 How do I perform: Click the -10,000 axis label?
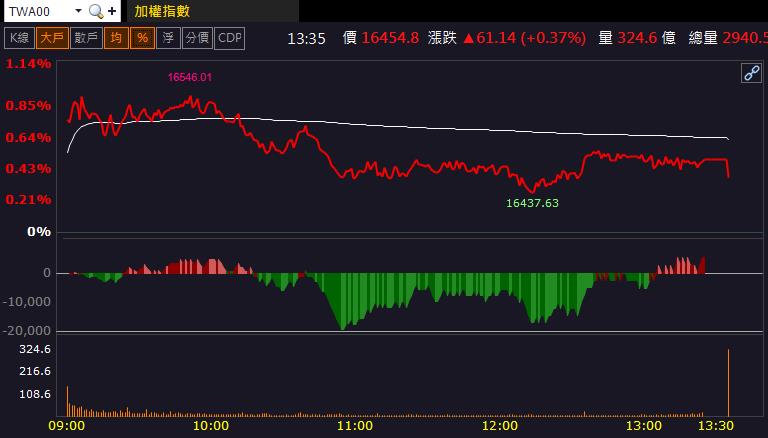point(27,302)
